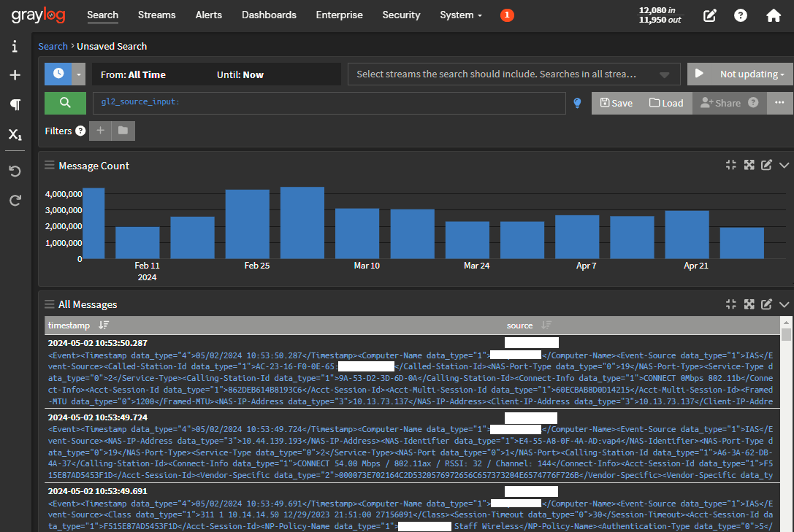Click the Load search button
794x532 pixels.
666,103
